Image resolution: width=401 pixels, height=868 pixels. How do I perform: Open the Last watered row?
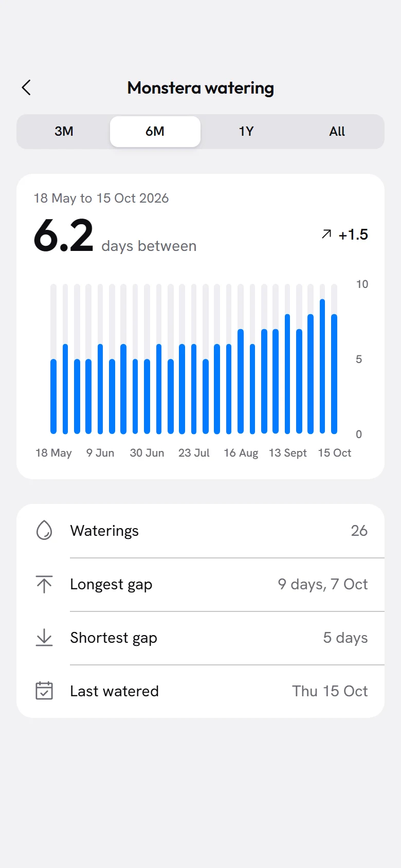(x=200, y=691)
